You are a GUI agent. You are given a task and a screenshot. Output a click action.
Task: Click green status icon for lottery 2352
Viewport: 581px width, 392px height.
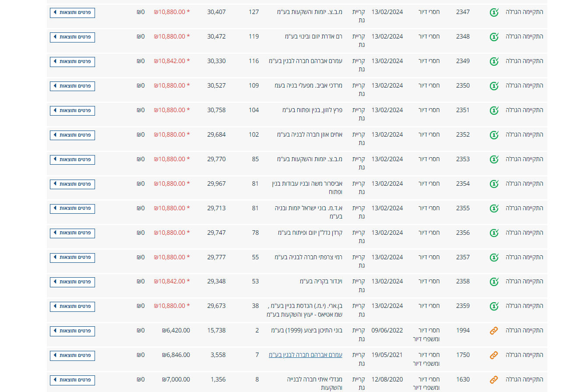494,135
